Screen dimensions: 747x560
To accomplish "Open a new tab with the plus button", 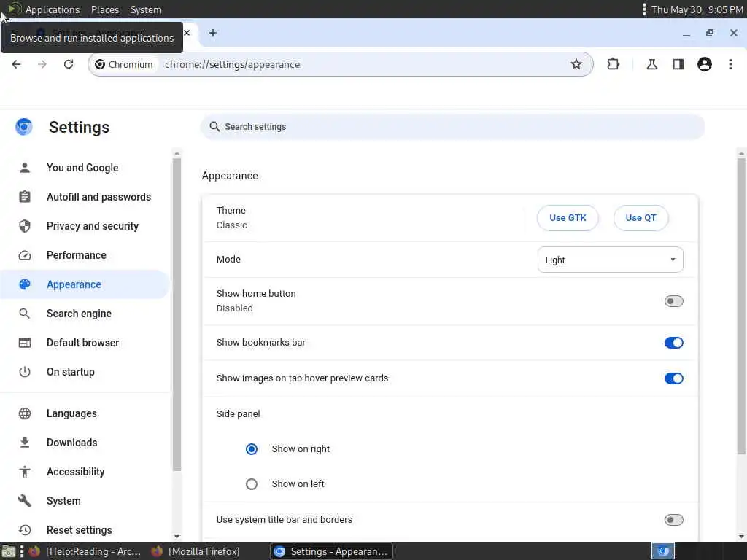I will pos(213,33).
